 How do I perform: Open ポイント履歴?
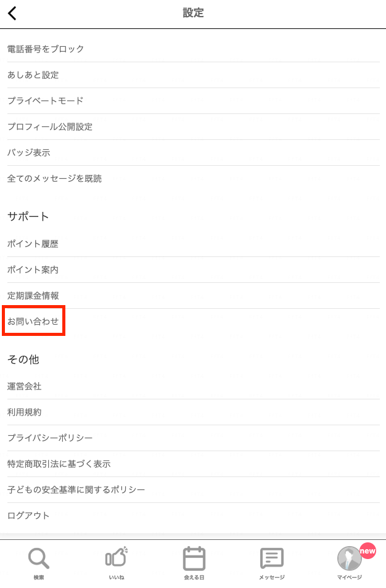(194, 244)
